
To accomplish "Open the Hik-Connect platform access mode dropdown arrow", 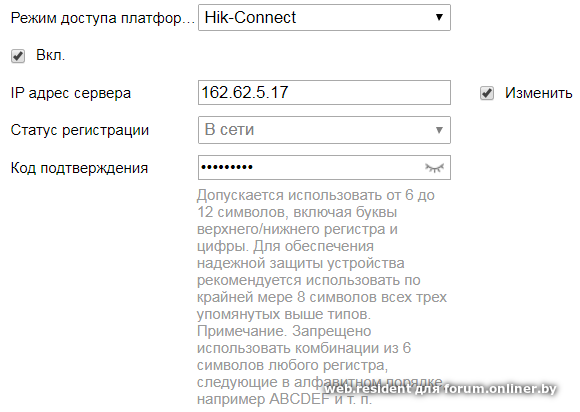I will 439,17.
